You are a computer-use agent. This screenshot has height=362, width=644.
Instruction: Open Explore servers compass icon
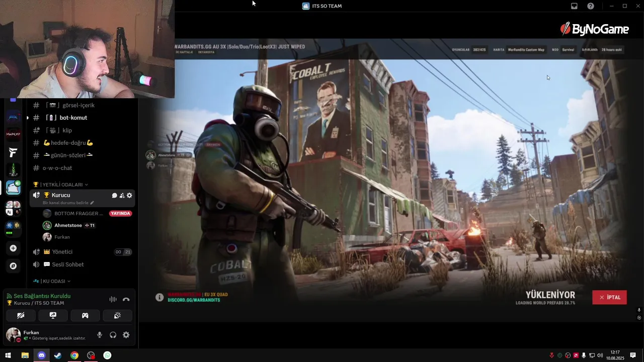point(13,266)
